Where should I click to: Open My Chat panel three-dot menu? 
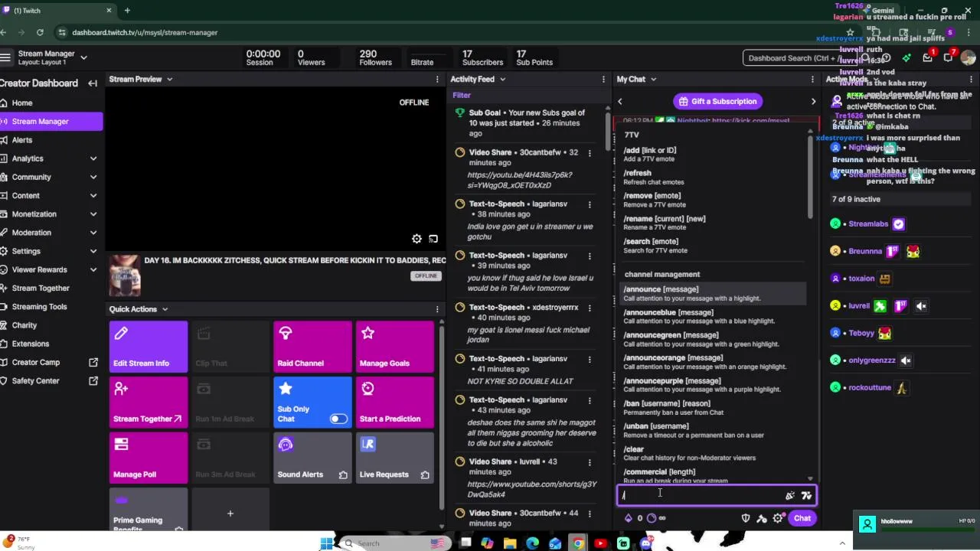[812, 80]
